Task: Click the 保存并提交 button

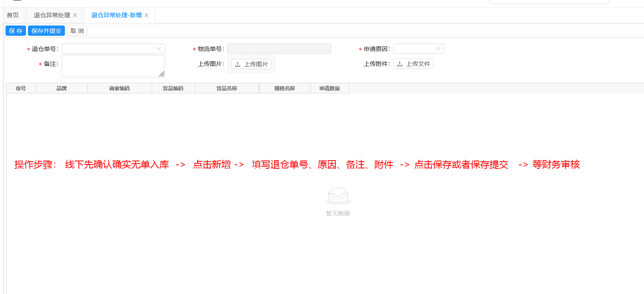Action: tap(46, 31)
